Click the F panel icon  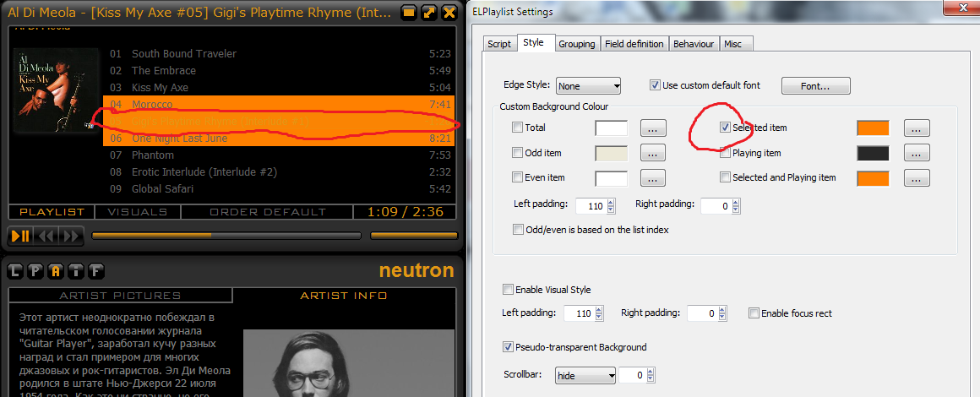(x=96, y=271)
